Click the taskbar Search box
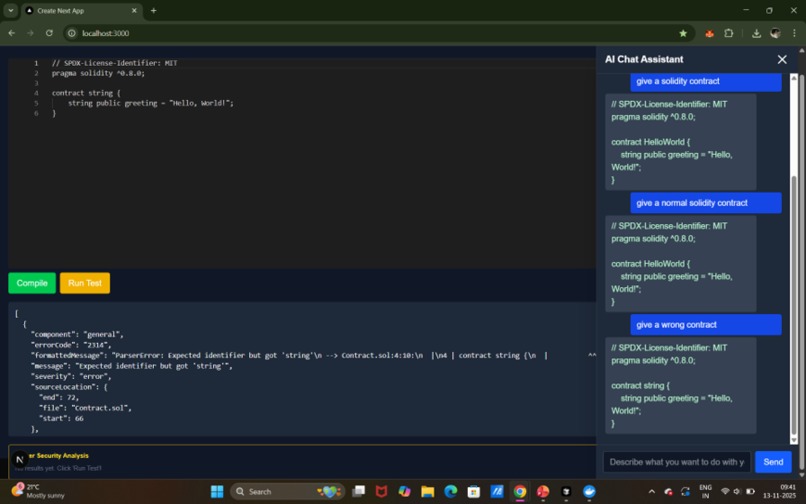This screenshot has width=806, height=504. point(286,492)
